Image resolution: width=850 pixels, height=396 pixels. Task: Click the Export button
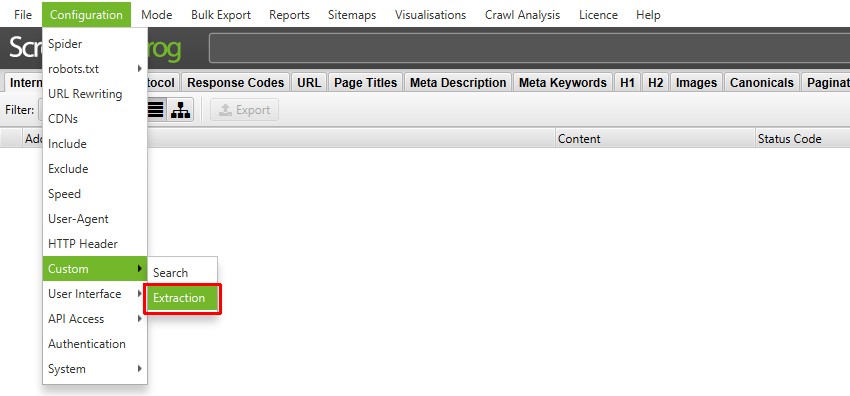point(244,110)
